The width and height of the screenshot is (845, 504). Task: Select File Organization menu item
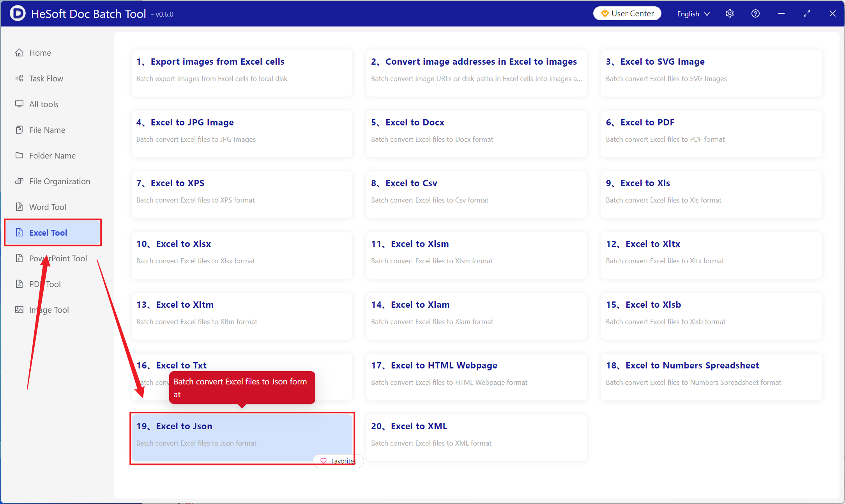[x=52, y=181]
